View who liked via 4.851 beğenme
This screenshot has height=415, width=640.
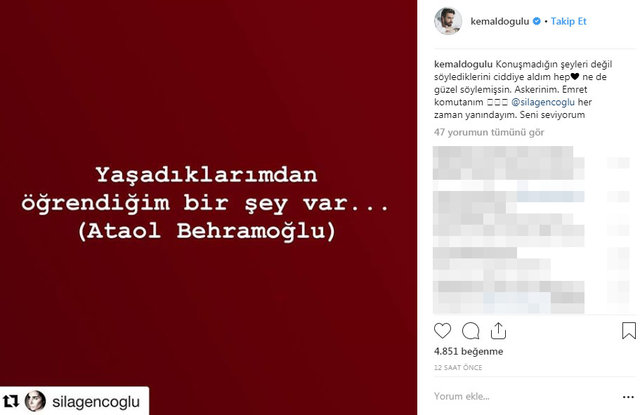pos(469,351)
